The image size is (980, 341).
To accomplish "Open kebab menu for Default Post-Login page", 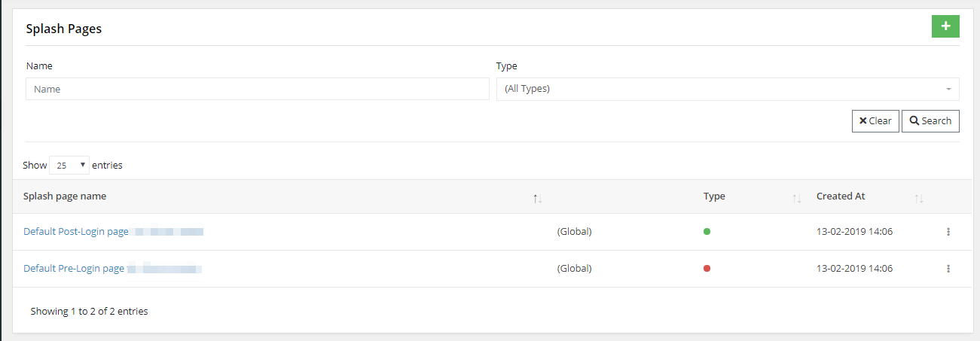I will pyautogui.click(x=948, y=232).
